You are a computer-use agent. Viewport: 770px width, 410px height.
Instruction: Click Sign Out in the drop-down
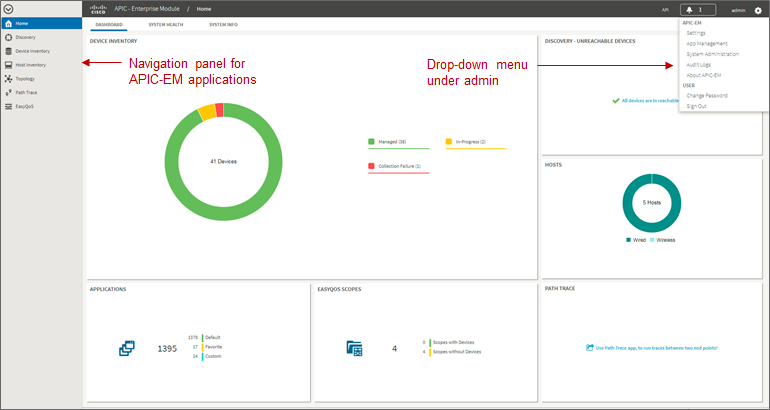pos(696,106)
